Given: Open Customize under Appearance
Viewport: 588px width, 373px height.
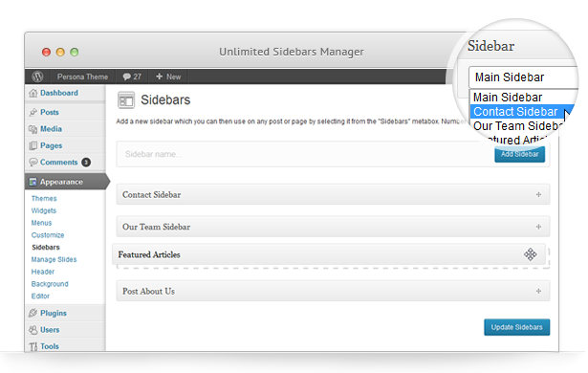Looking at the screenshot, I should pos(48,235).
